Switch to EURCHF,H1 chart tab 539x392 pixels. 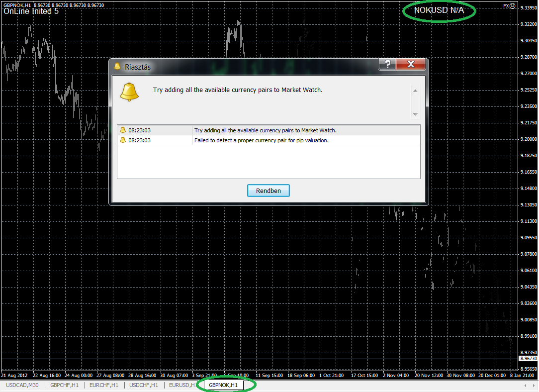click(x=104, y=385)
